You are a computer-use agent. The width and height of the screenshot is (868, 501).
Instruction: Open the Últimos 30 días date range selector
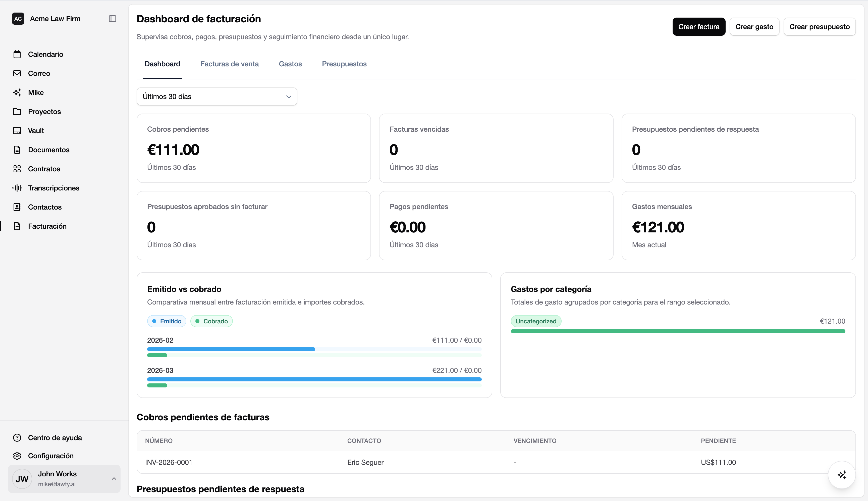coord(216,96)
